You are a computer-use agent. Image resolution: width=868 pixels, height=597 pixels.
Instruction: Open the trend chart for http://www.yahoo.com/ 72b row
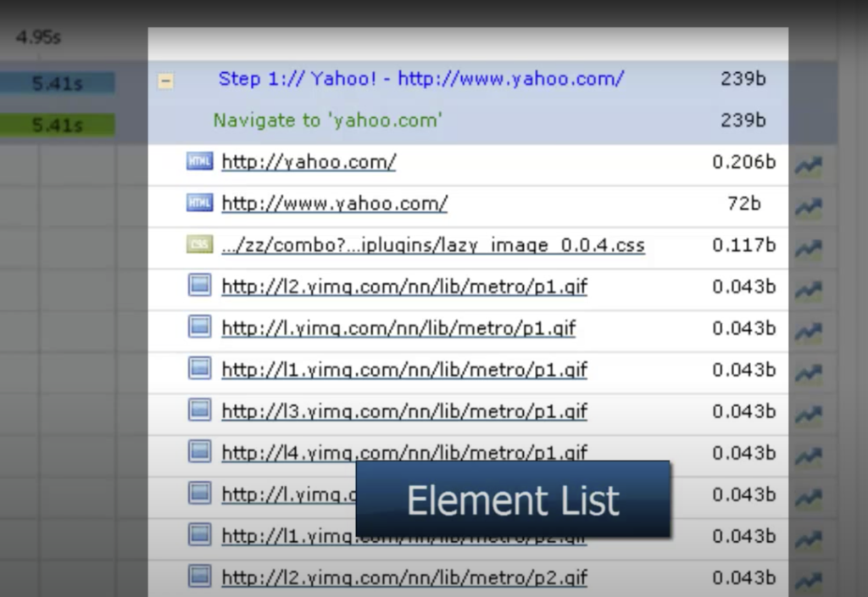pyautogui.click(x=809, y=207)
